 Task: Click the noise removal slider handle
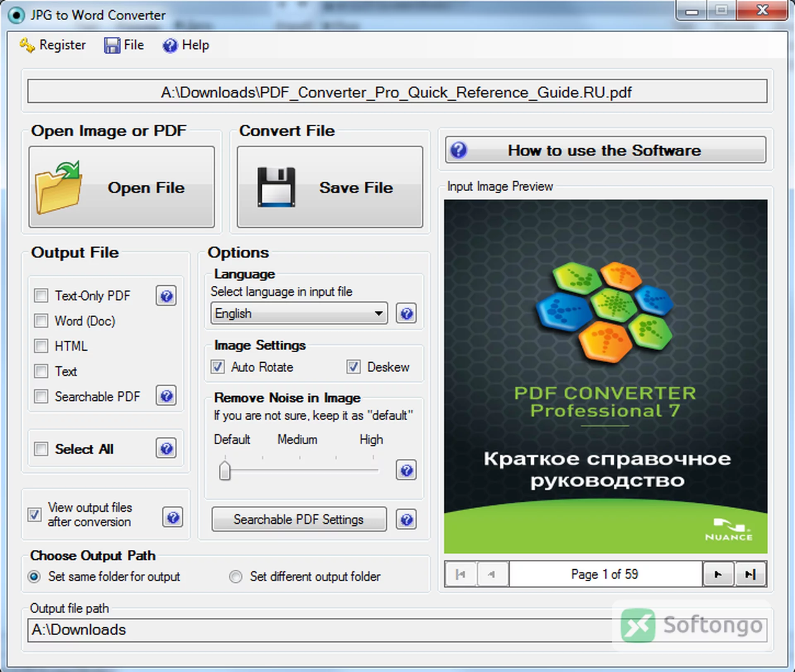pos(225,470)
